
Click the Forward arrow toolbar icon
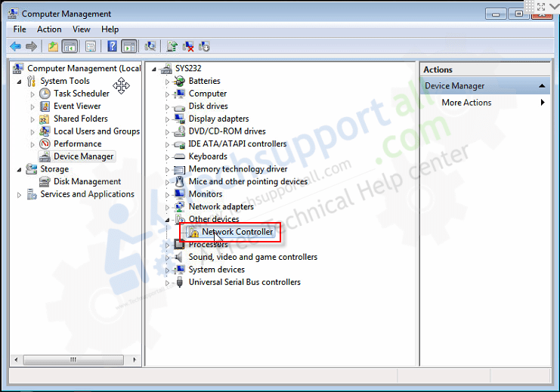point(32,46)
